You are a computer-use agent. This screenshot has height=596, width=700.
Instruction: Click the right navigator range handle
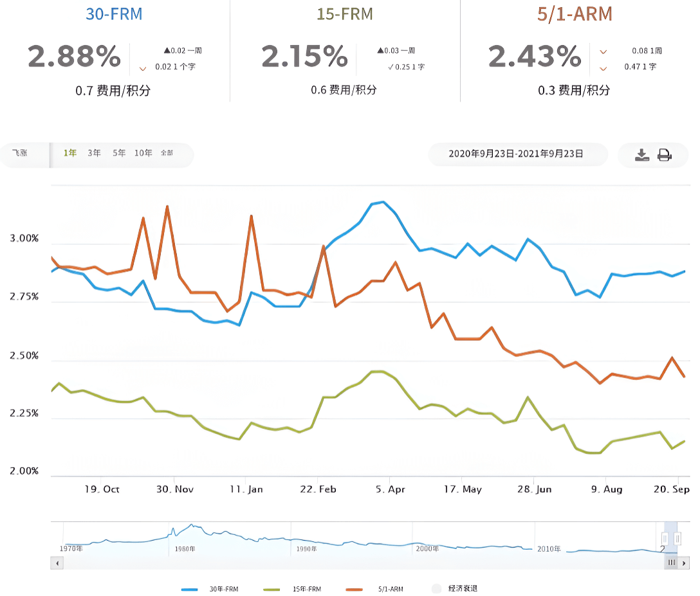pos(677,538)
